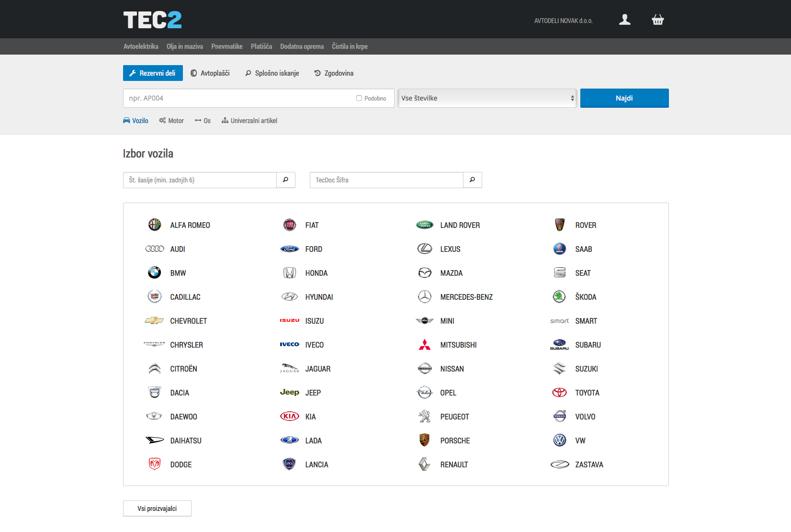Select SUBARU manufacturer link
791x532 pixels.
[588, 345]
